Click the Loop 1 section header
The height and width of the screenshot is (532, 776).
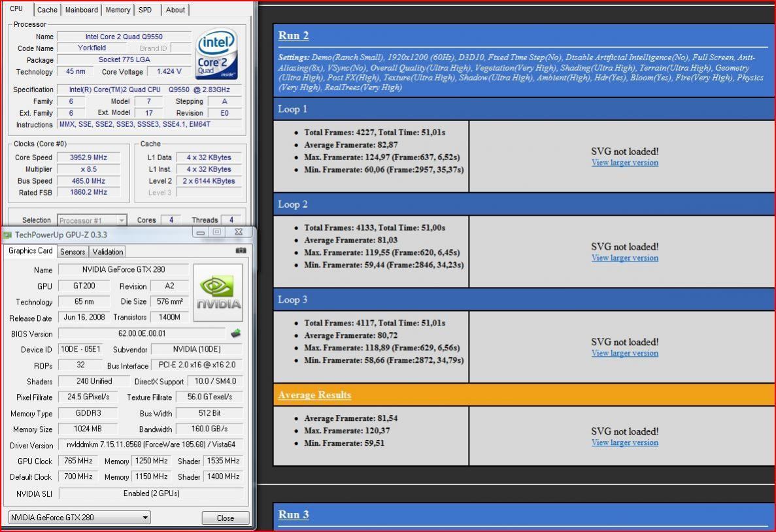pos(524,109)
